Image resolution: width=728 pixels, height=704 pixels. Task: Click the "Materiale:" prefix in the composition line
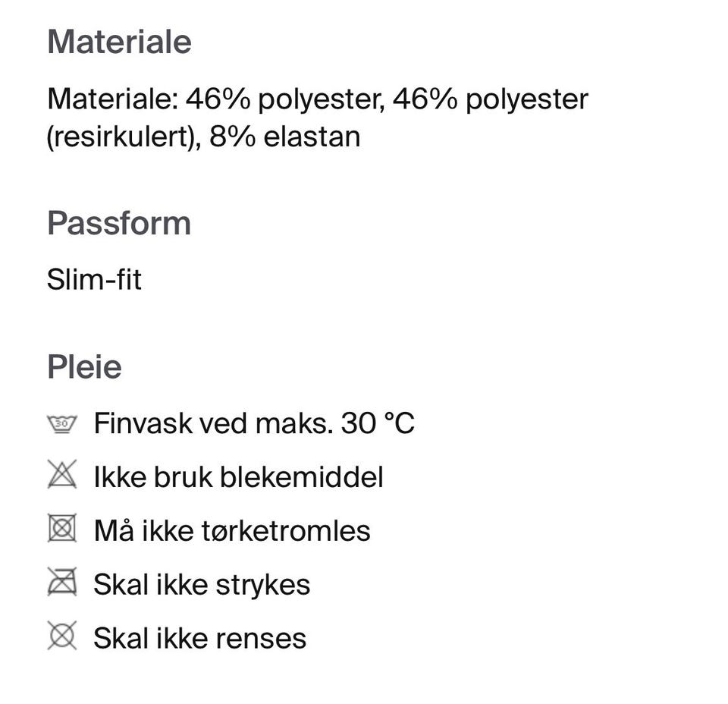(112, 99)
